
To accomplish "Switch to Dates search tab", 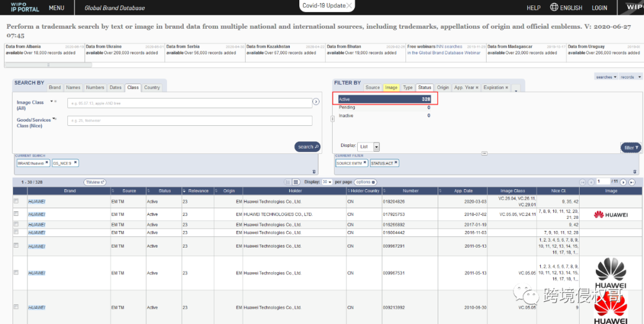I will click(x=116, y=88).
